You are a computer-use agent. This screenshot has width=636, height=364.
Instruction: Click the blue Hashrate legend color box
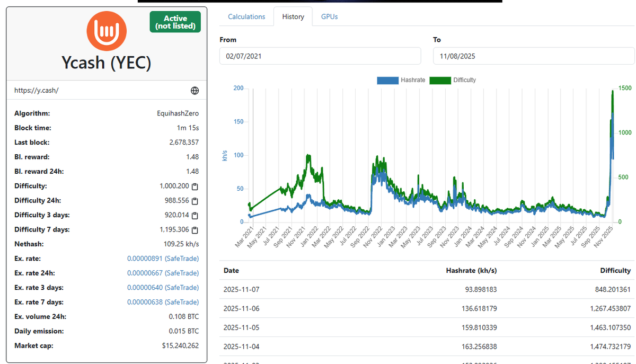(x=387, y=80)
